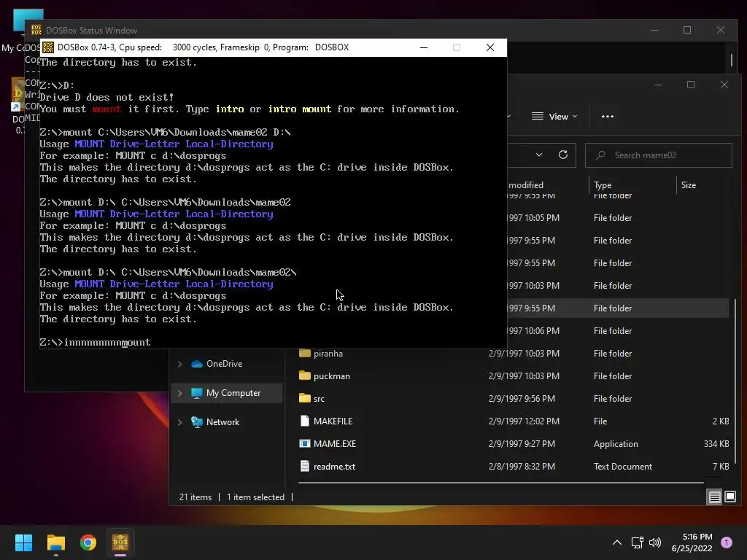
Task: Click the highlighted 9:55 PM folder row
Action: 617,308
